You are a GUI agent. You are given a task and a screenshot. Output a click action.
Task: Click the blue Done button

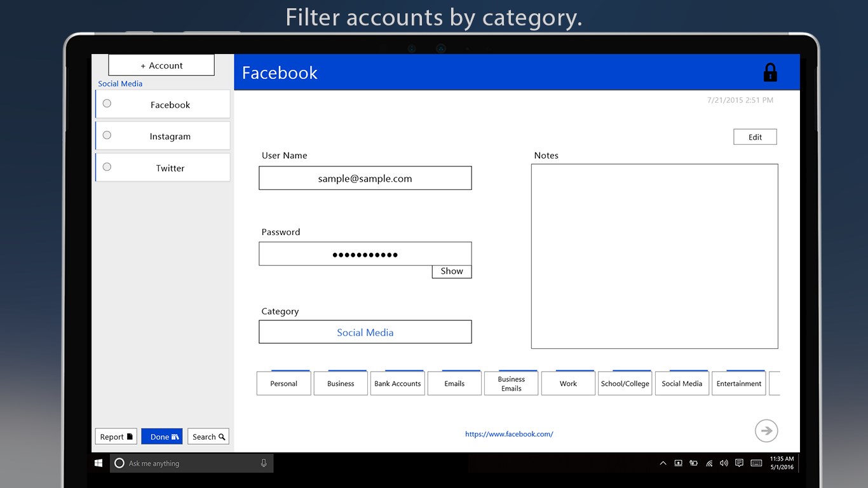coord(162,437)
